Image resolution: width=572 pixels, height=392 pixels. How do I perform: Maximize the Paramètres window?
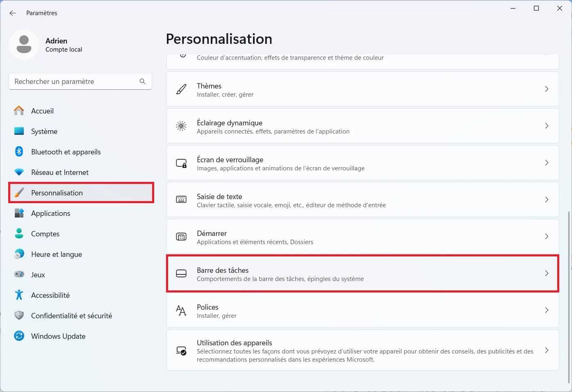536,8
